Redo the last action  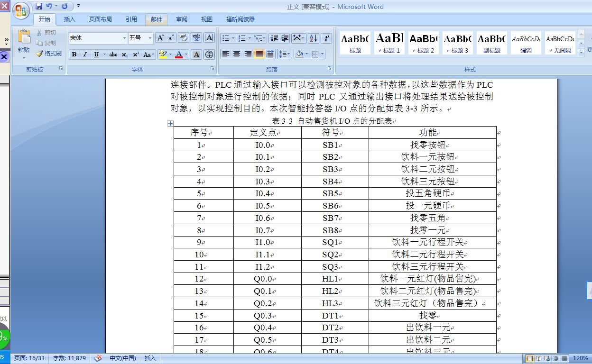click(x=65, y=6)
